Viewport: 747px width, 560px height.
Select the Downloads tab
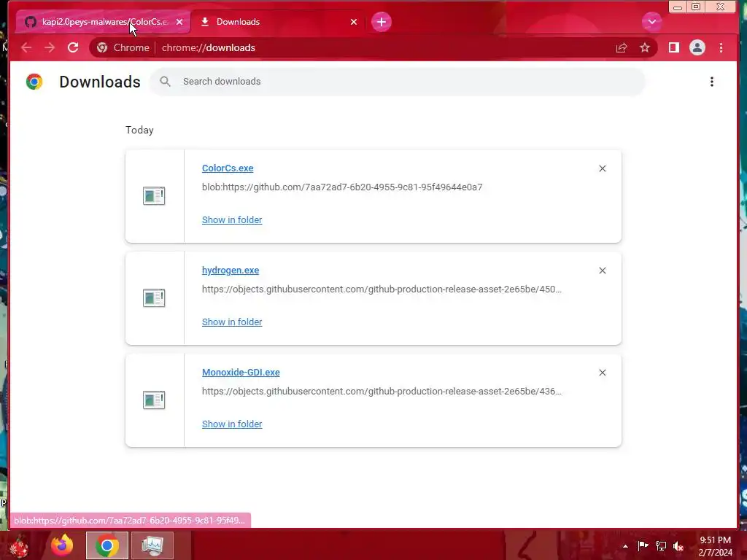click(276, 22)
